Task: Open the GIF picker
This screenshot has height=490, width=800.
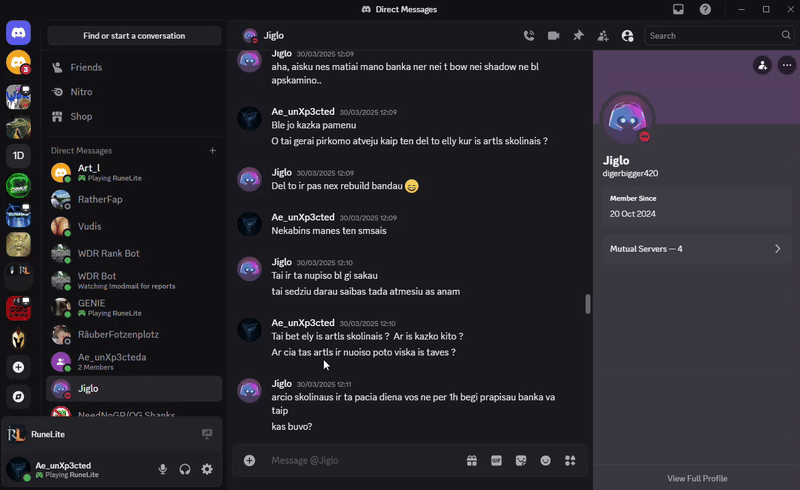Action: tap(496, 461)
